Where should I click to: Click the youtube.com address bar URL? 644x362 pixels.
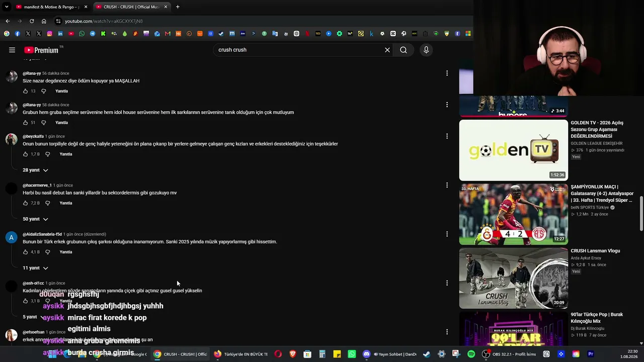click(104, 21)
